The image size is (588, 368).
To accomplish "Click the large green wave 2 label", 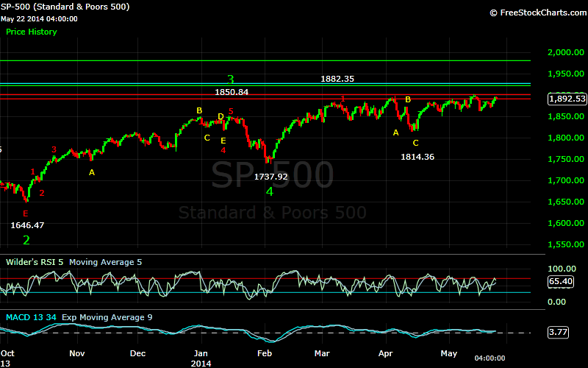I will pyautogui.click(x=26, y=241).
